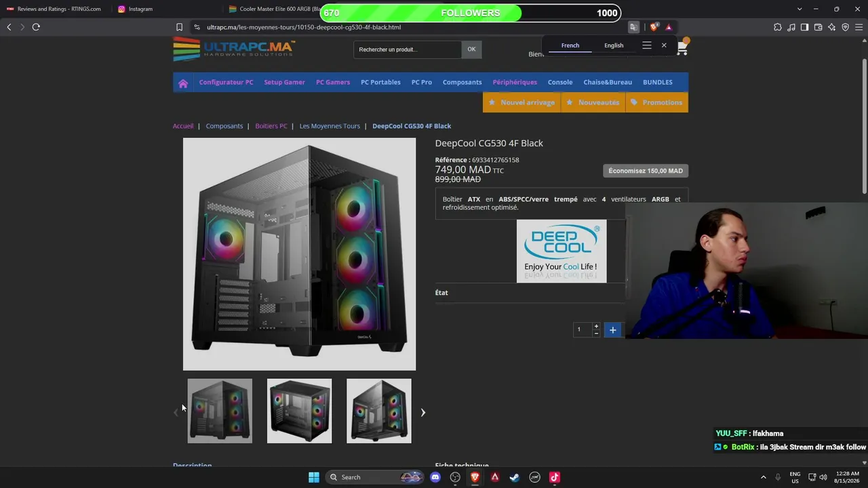Close the translate popup
The width and height of the screenshot is (868, 488).
coord(664,45)
